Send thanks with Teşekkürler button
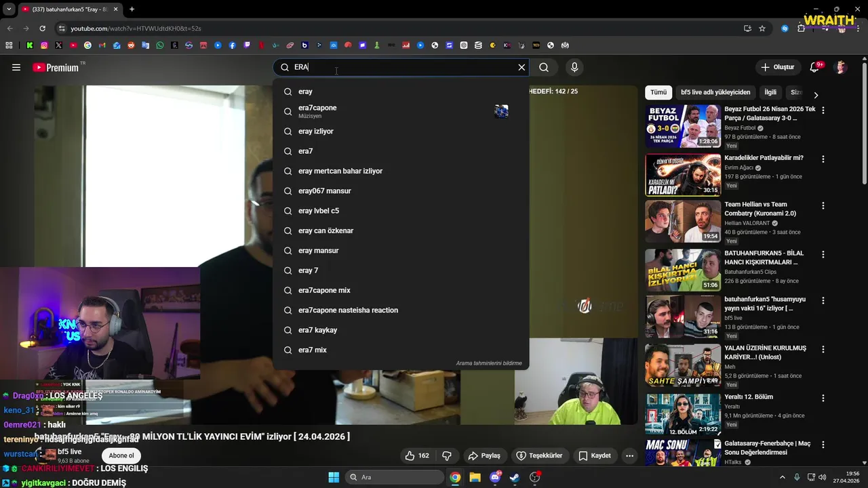The image size is (868, 488). (539, 455)
